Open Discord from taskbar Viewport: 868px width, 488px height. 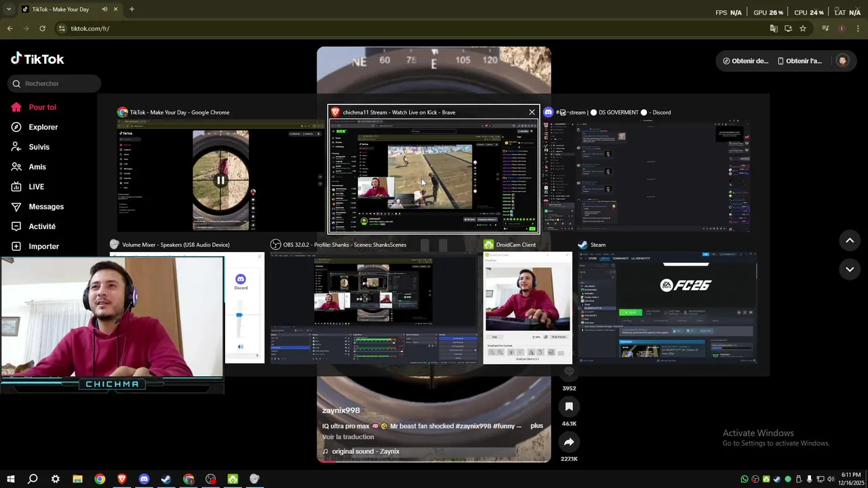144,479
